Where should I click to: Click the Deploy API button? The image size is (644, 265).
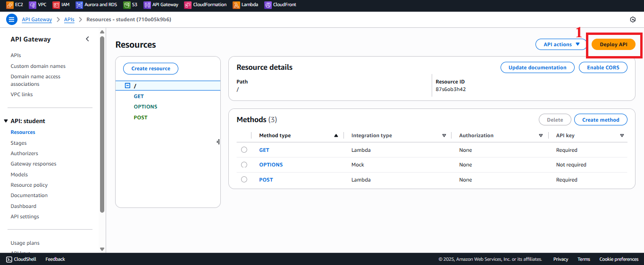click(x=613, y=44)
